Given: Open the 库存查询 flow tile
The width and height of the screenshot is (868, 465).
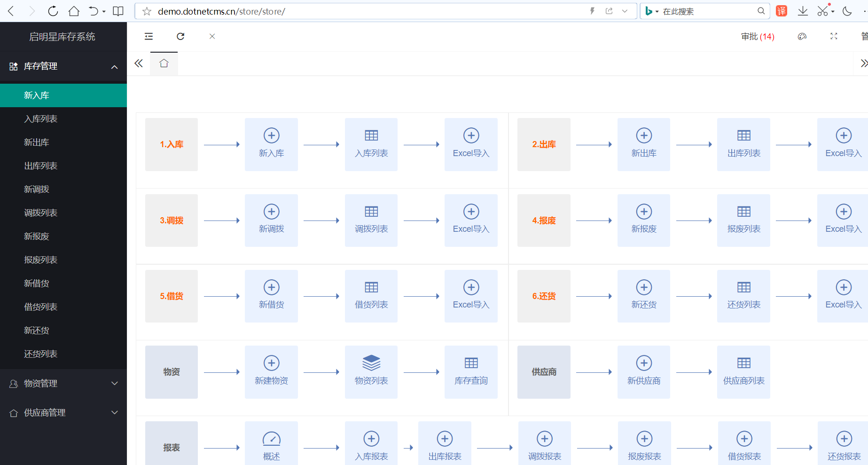Looking at the screenshot, I should click(471, 372).
